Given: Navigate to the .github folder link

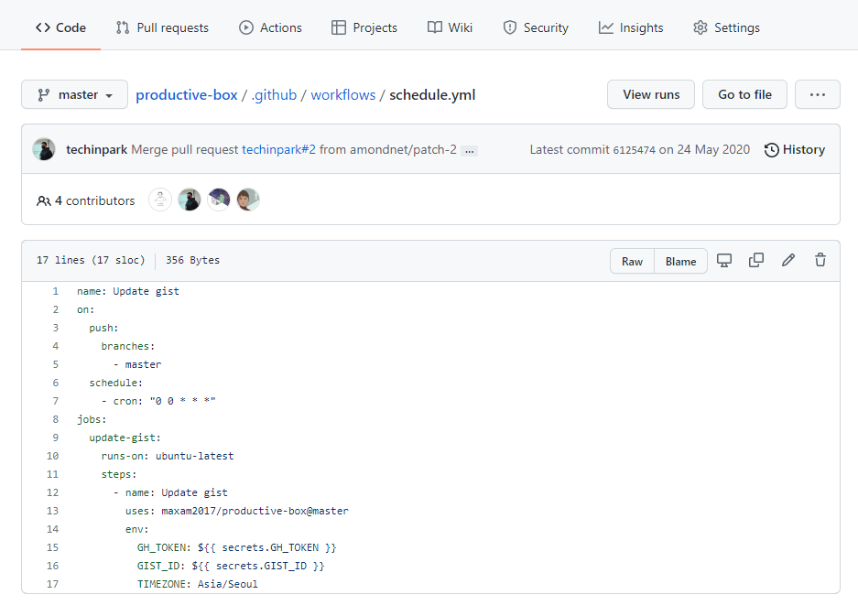Looking at the screenshot, I should pos(274,94).
